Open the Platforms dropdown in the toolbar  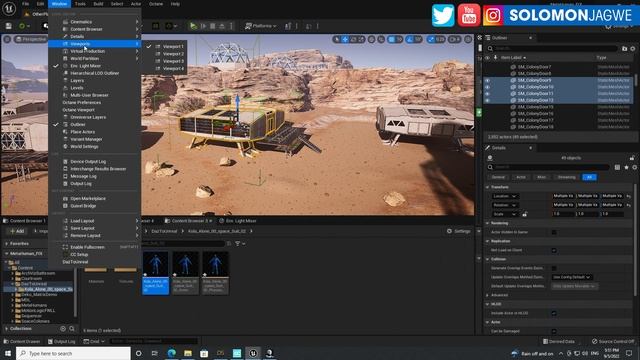260,26
